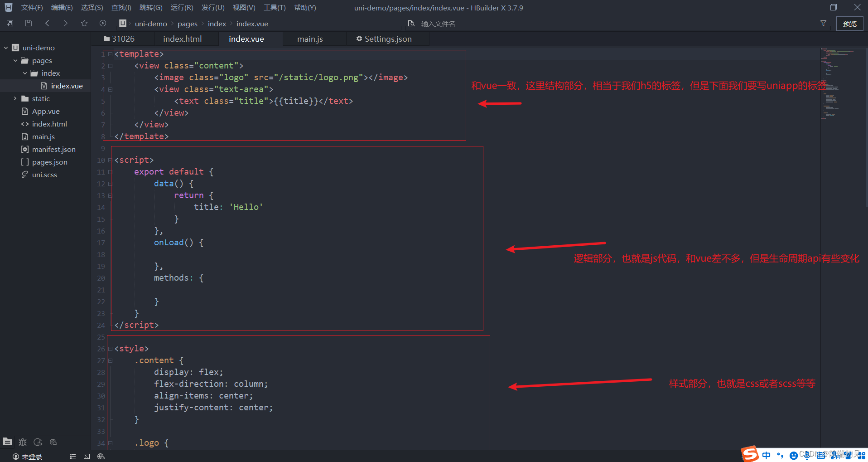This screenshot has width=868, height=462.
Task: Click the uni-demo project icon in breadcrumb
Action: point(123,23)
